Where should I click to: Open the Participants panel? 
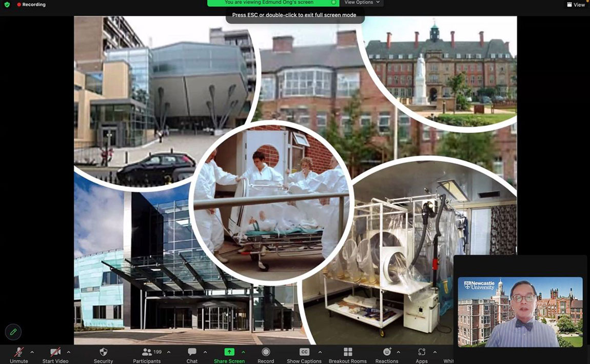(x=147, y=355)
